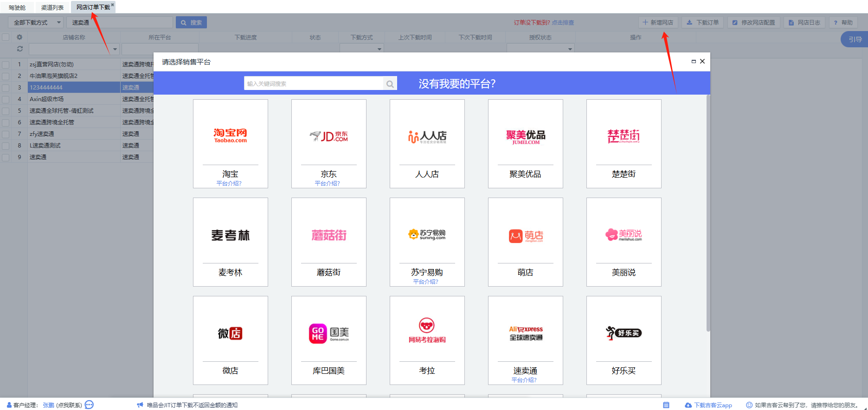Viewport: 868px width, 410px height.
Task: Open 平台介绍 link under 京东
Action: 328,183
